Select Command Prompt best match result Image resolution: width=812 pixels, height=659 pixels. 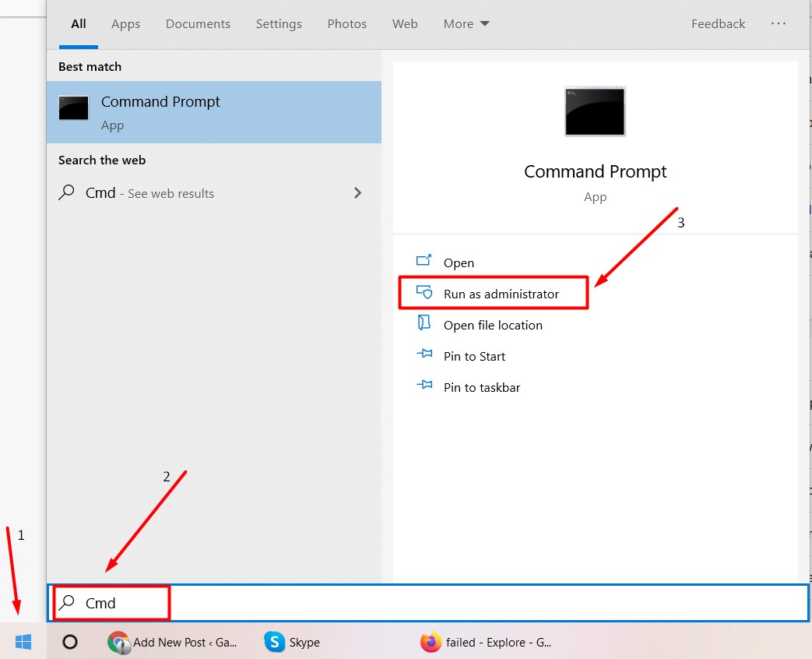214,112
